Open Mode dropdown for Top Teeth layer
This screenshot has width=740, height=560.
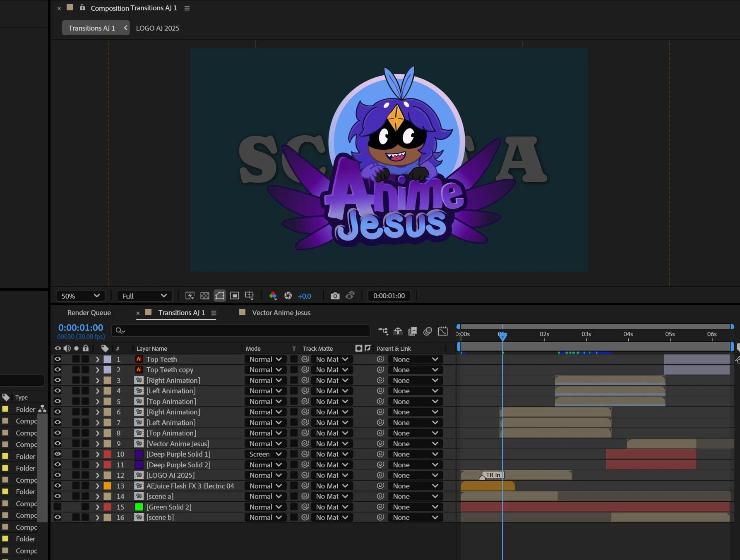tap(265, 359)
